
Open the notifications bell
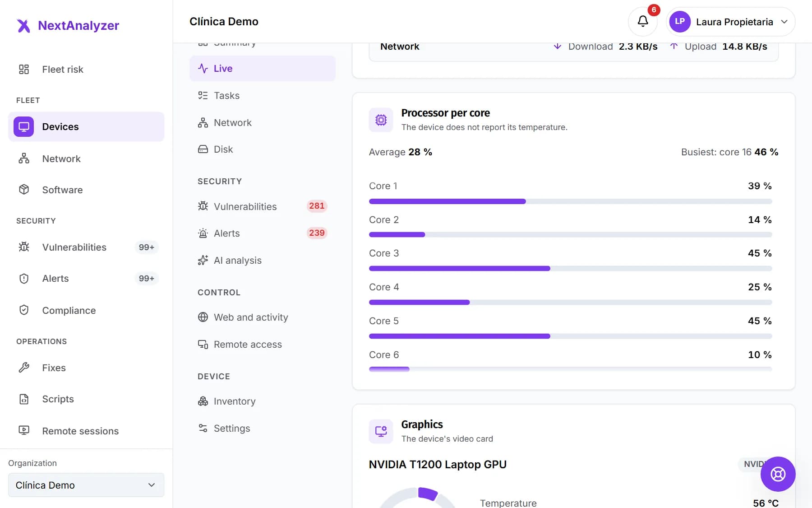pyautogui.click(x=643, y=21)
